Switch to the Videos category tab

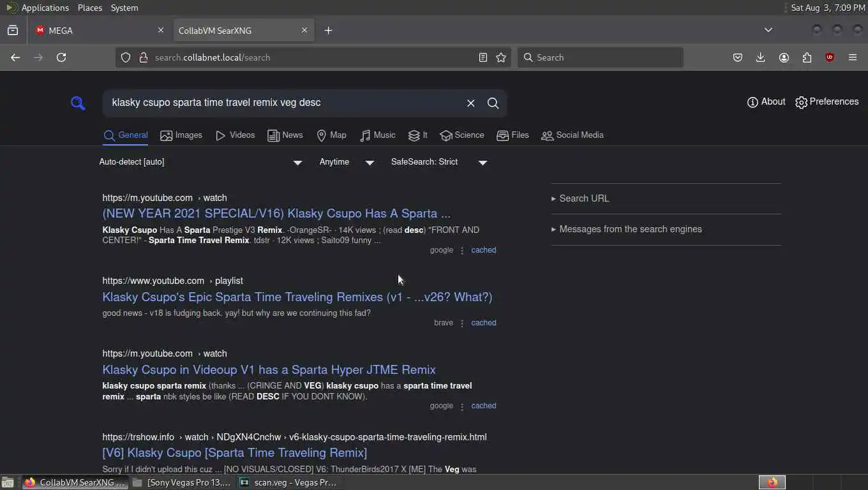tap(235, 135)
